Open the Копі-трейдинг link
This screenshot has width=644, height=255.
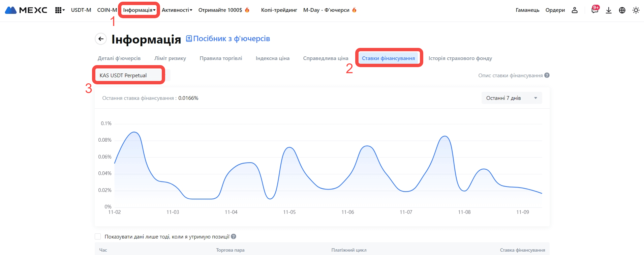point(279,10)
